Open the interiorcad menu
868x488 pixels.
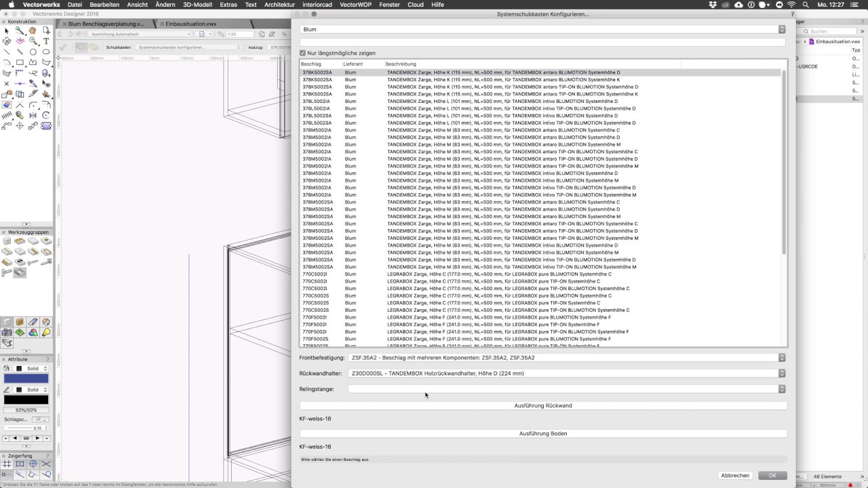click(317, 4)
